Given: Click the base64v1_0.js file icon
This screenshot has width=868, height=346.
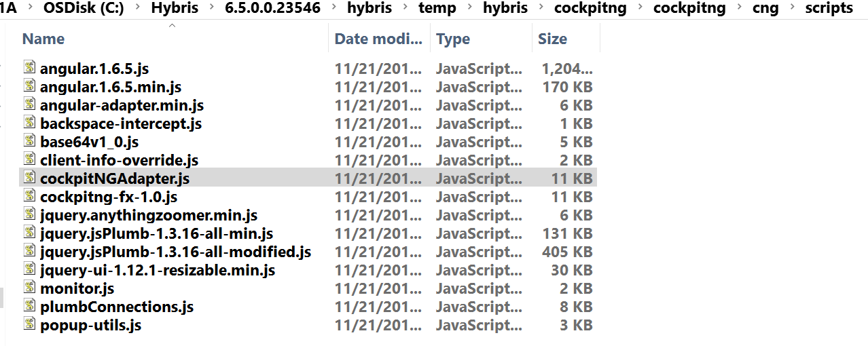Looking at the screenshot, I should point(29,140).
